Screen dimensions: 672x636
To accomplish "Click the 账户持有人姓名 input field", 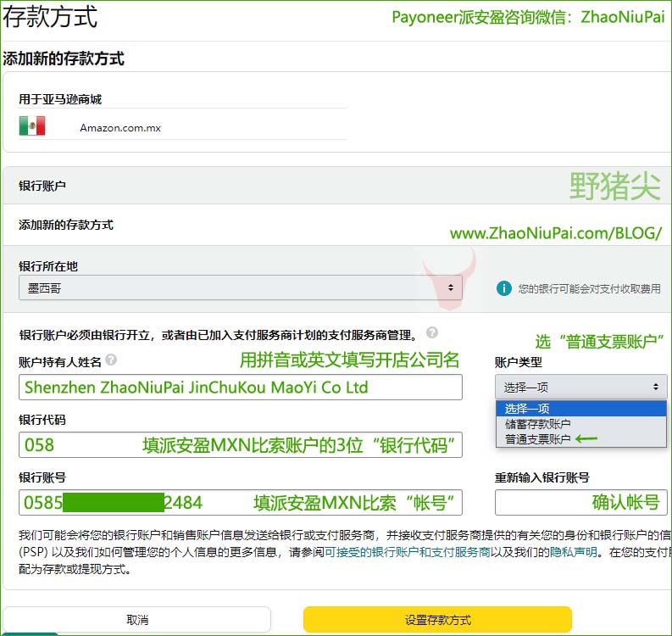I will (x=241, y=388).
